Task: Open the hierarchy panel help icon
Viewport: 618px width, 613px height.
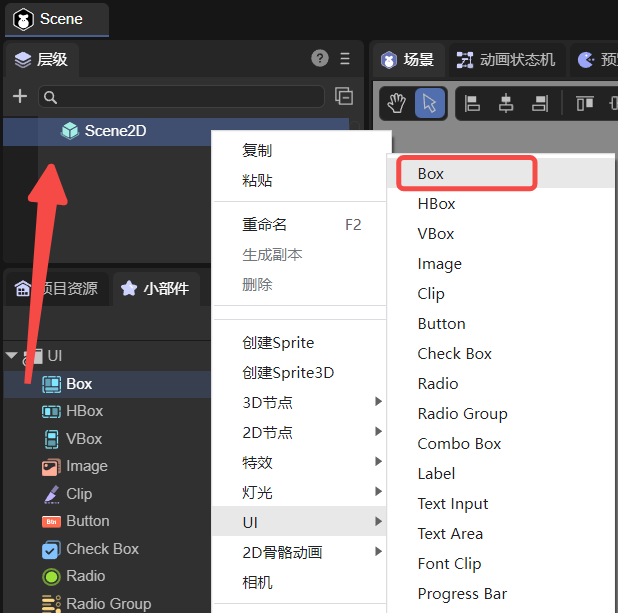Action: [x=320, y=59]
